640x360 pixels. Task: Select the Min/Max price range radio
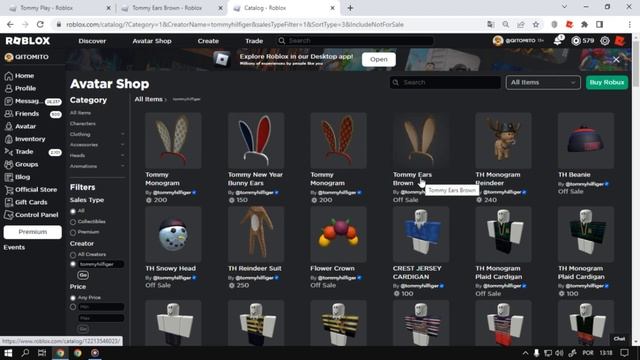pyautogui.click(x=73, y=307)
